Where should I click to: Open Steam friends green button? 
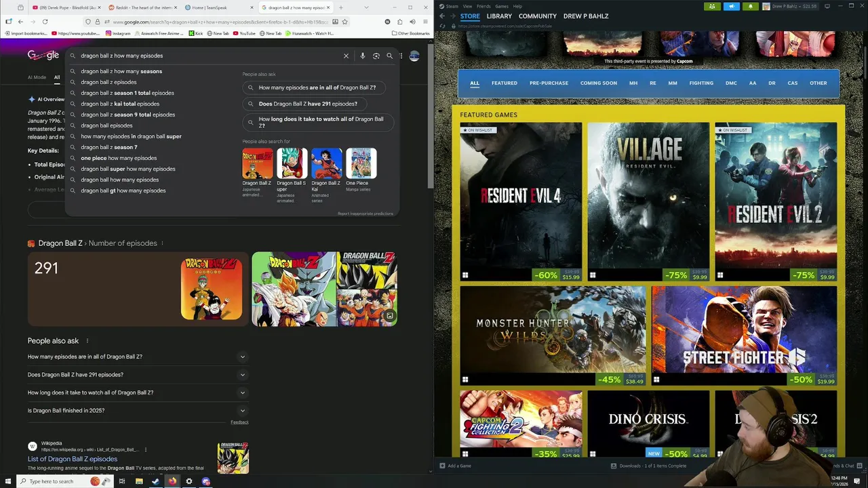click(712, 6)
